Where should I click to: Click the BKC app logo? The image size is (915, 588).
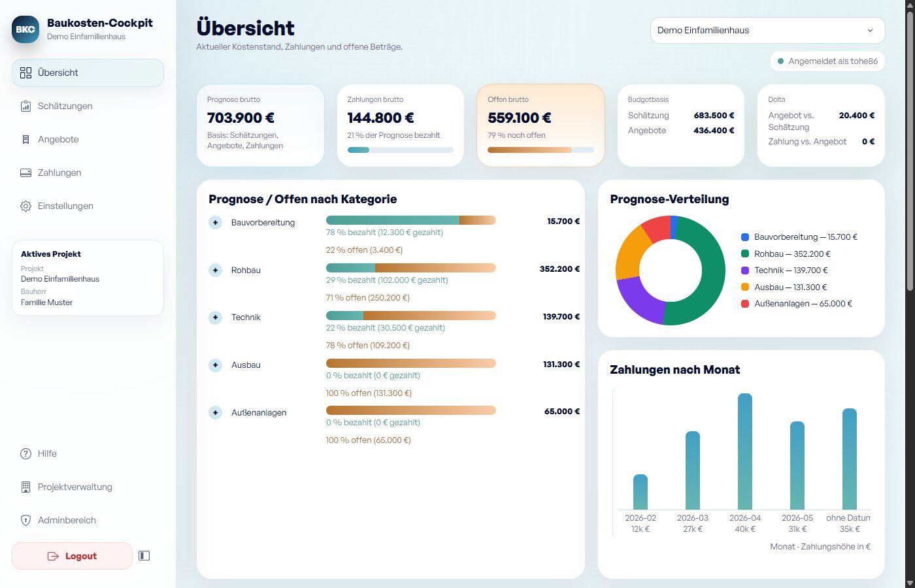click(x=25, y=29)
